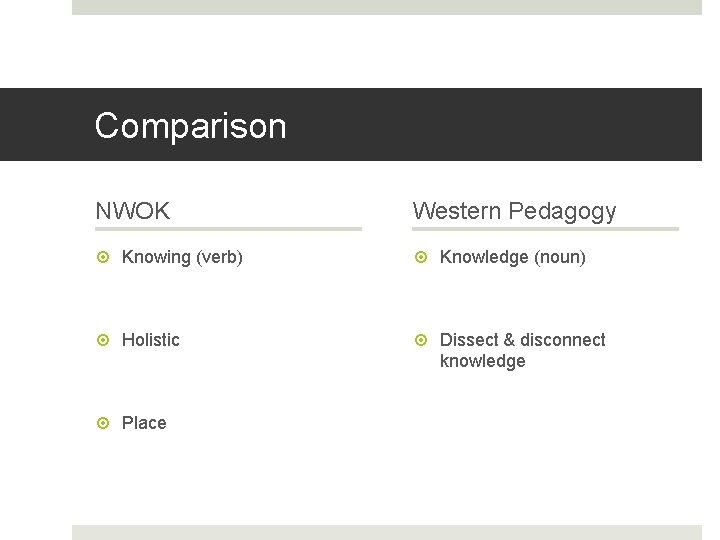Select the bullet marker before "Place"
Image resolution: width=720 pixels, height=540 pixels.
pyautogui.click(x=102, y=423)
